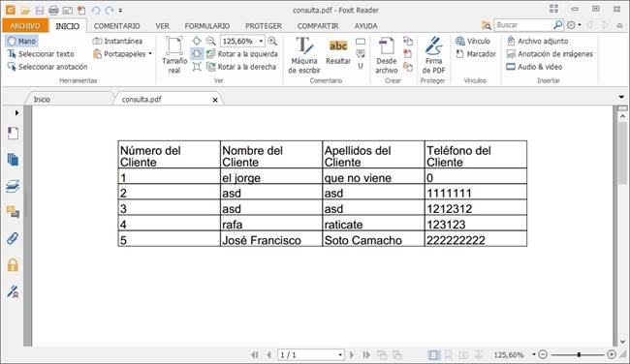Viewport: 630px width, 364px height.
Task: Open the page thumbnails panel in sidebar
Action: [13, 160]
